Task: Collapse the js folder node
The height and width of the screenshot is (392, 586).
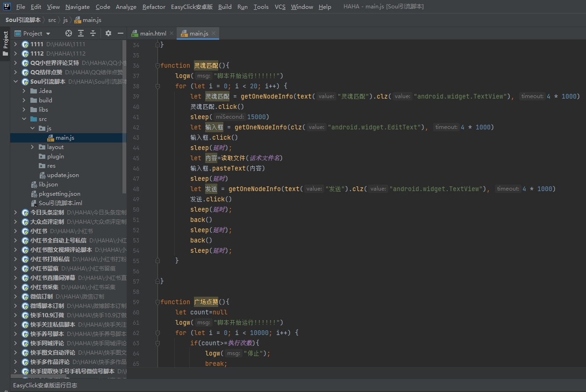Action: tap(32, 128)
